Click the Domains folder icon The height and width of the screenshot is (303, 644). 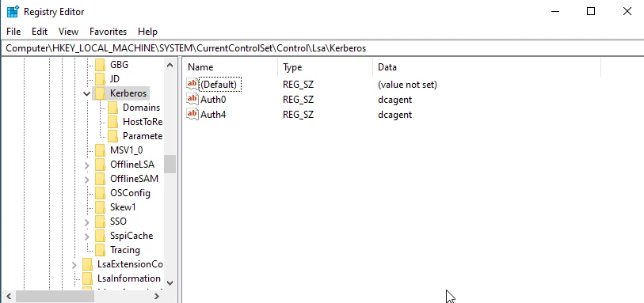(x=112, y=108)
